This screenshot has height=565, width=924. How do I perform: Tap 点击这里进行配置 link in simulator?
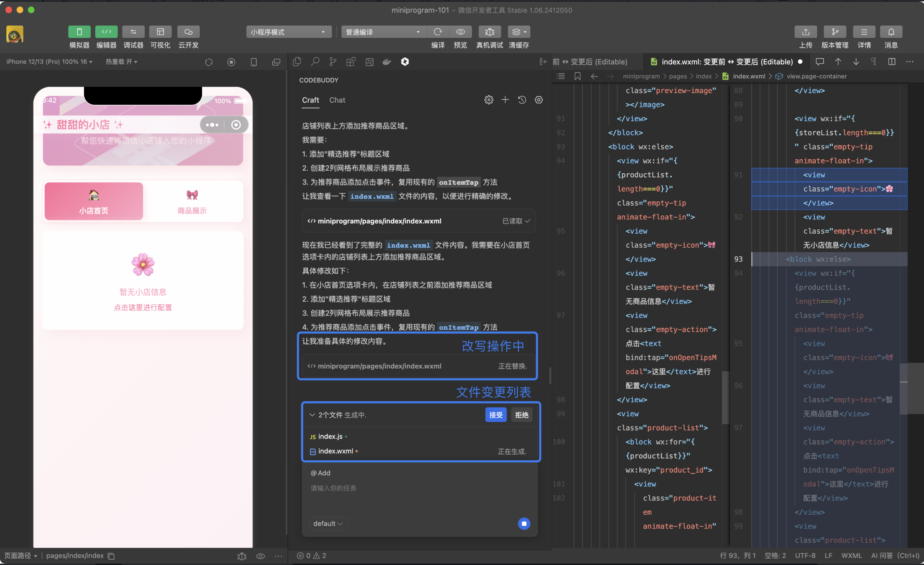tap(143, 307)
